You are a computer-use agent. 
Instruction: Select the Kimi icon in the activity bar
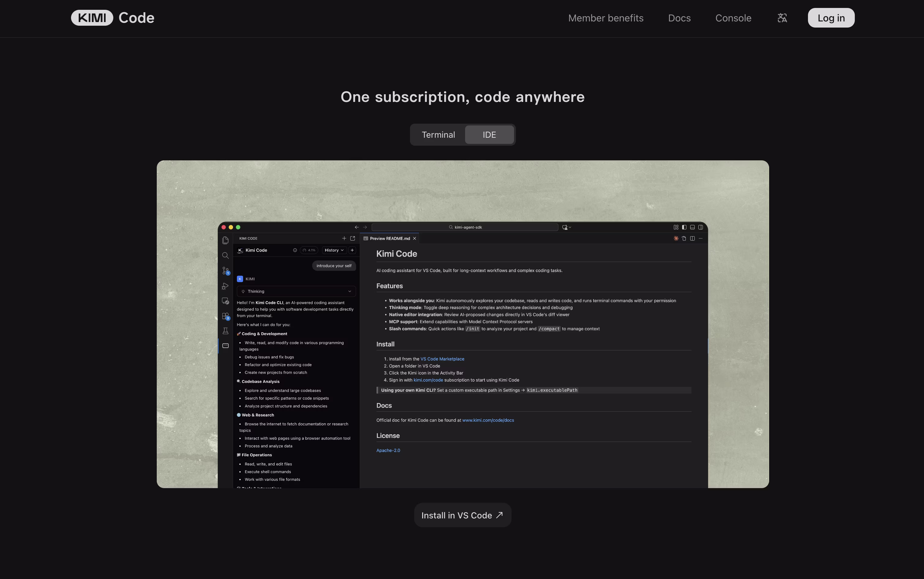(225, 346)
